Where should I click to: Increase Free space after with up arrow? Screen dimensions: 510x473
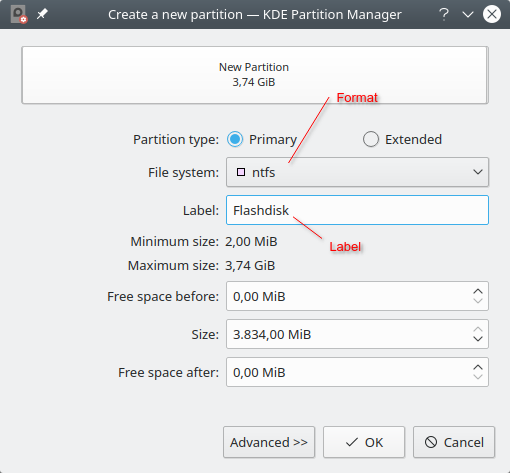pyautogui.click(x=478, y=367)
